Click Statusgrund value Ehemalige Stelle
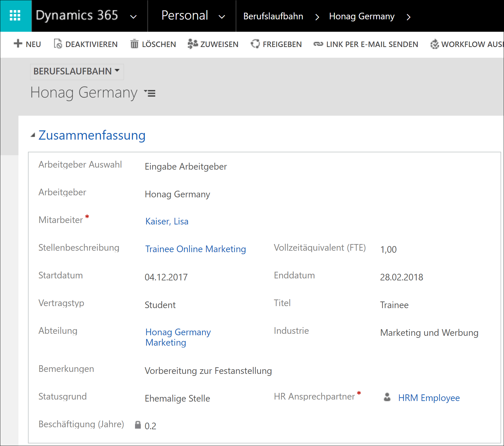The width and height of the screenshot is (504, 446). 177,398
